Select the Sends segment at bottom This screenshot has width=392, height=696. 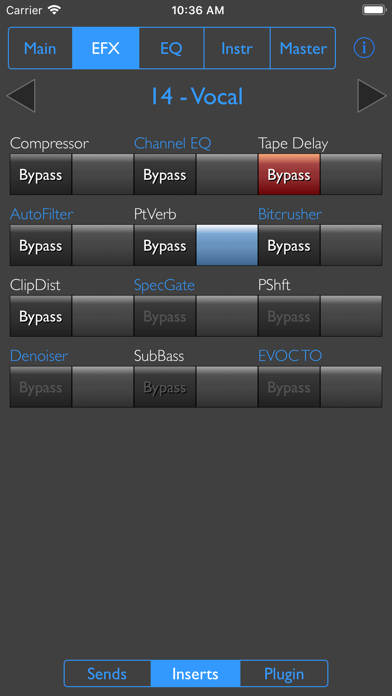click(x=107, y=673)
